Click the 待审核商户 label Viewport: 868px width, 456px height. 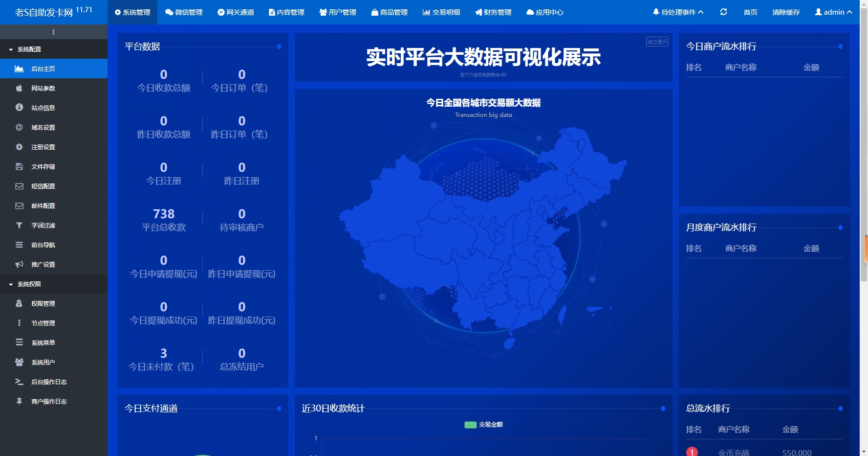[x=241, y=228]
